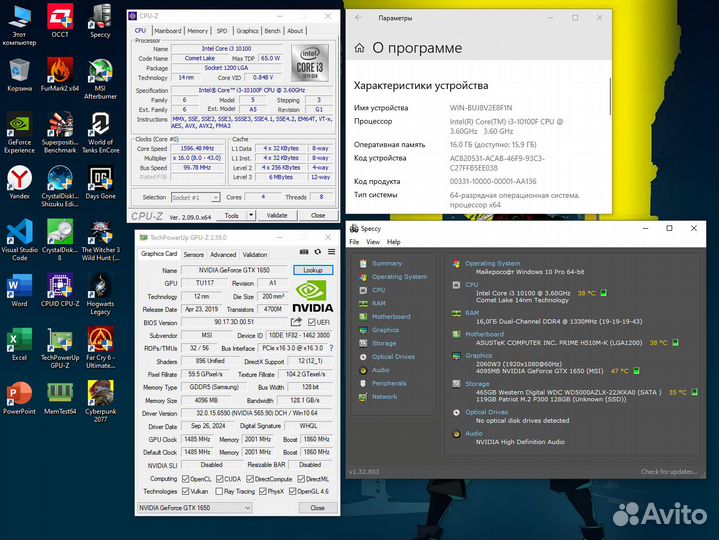Toggle OpenGL 4.6 checkbox in GPU-Z
Viewport: 719px width, 540px height.
coord(293,491)
